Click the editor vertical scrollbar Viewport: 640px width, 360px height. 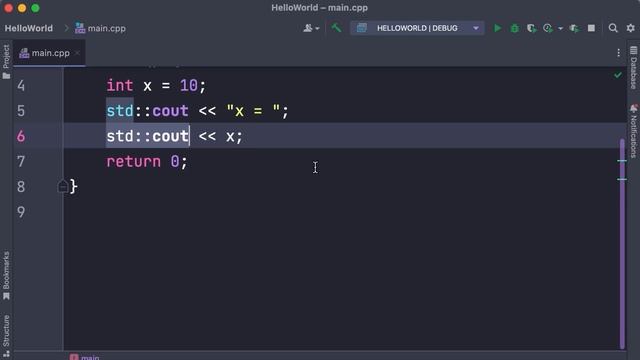(622, 243)
